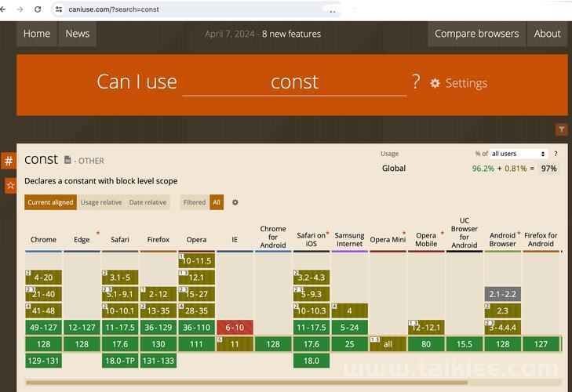Select Firefox 131-133 cell
Viewport: 572px width, 392px height.
coord(158,361)
